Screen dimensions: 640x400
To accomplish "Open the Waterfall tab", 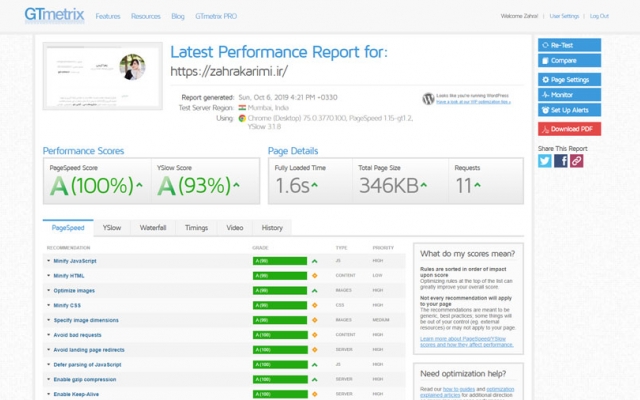I will [153, 228].
